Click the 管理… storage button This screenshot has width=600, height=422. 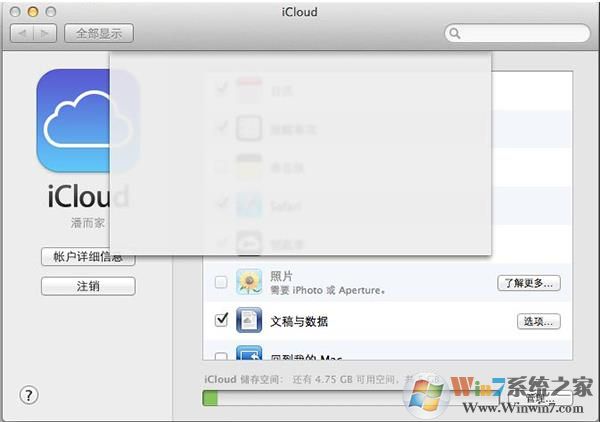pos(540,398)
